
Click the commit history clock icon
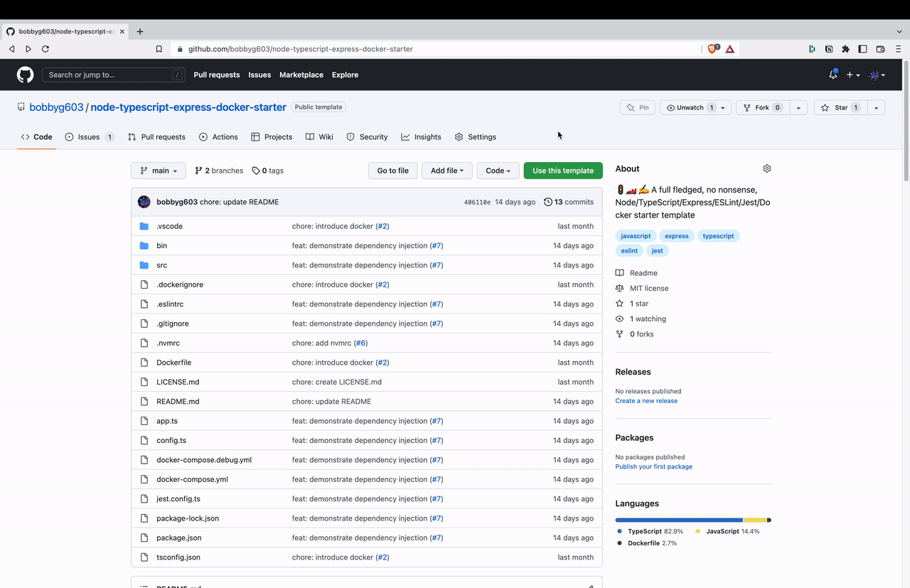(x=547, y=201)
